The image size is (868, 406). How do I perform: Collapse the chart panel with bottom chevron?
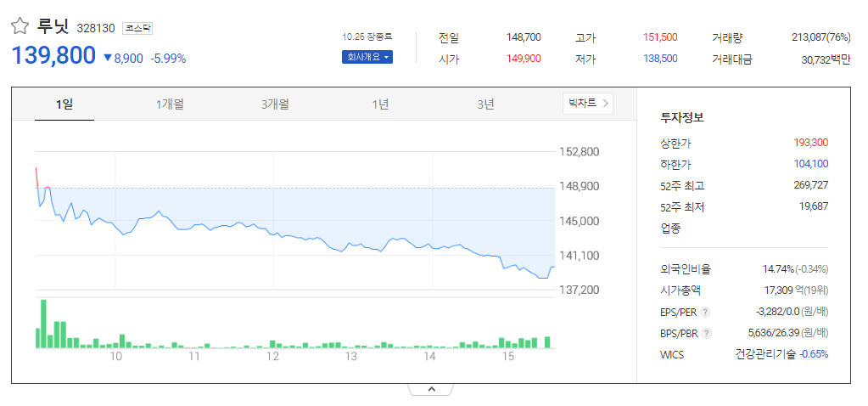pos(431,389)
